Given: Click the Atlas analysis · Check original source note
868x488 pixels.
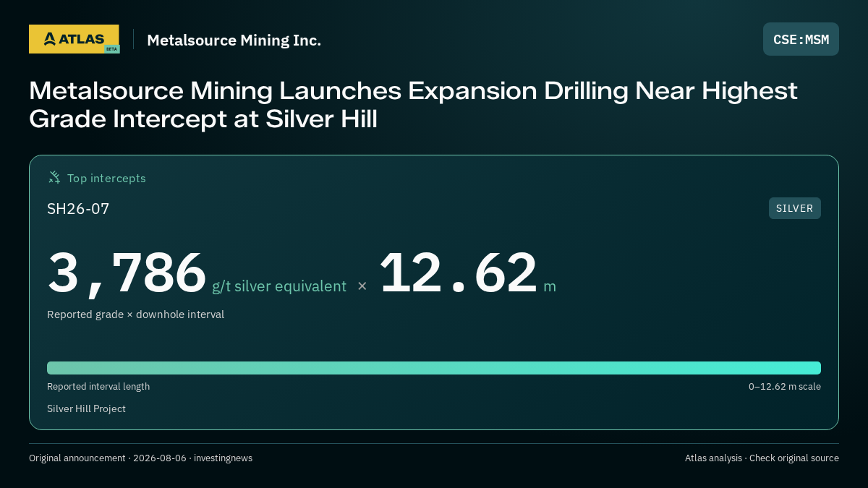Looking at the screenshot, I should (x=762, y=458).
